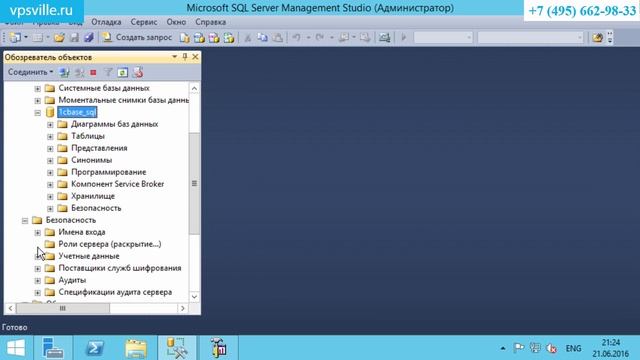Expand Системные базы данных node
The image size is (640, 360).
click(x=38, y=89)
